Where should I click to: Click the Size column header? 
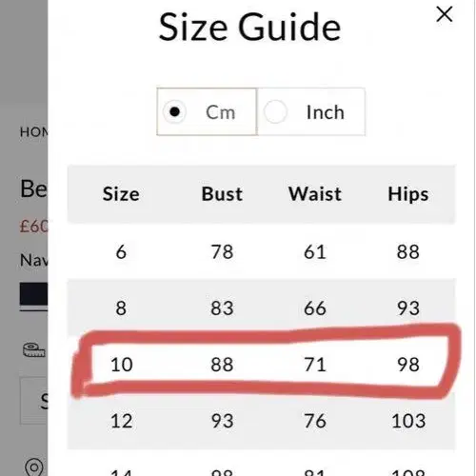(121, 194)
